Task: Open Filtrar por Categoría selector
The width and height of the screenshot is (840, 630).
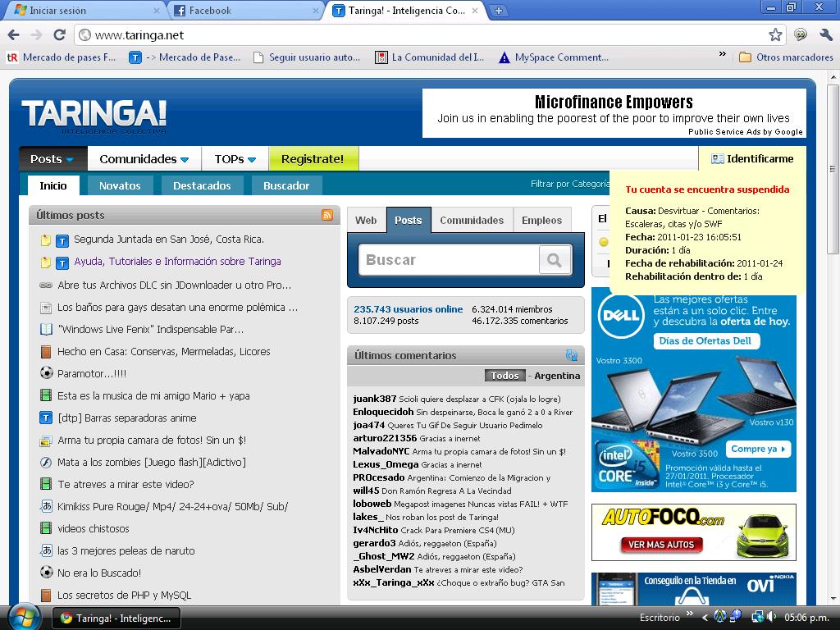Action: [x=569, y=184]
